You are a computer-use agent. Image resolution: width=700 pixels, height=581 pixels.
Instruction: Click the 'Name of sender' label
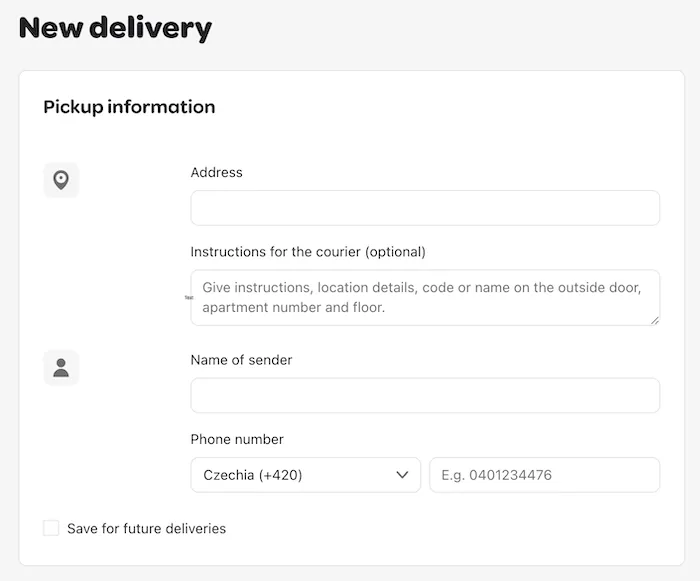pyautogui.click(x=241, y=360)
